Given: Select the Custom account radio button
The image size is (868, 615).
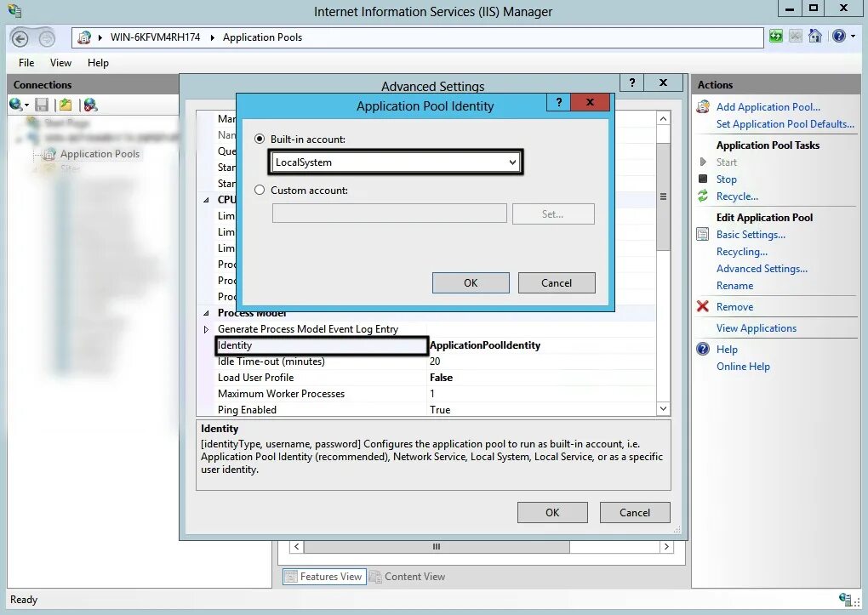Looking at the screenshot, I should pos(259,190).
